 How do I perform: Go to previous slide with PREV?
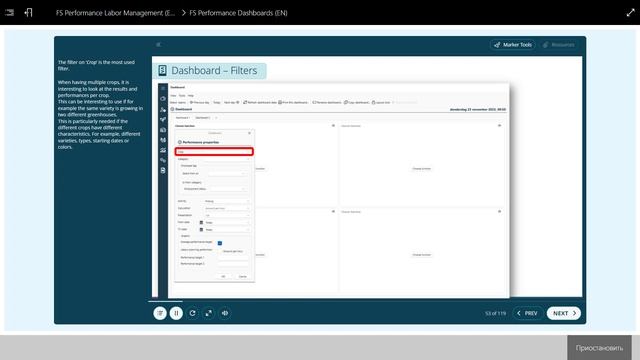(x=527, y=313)
